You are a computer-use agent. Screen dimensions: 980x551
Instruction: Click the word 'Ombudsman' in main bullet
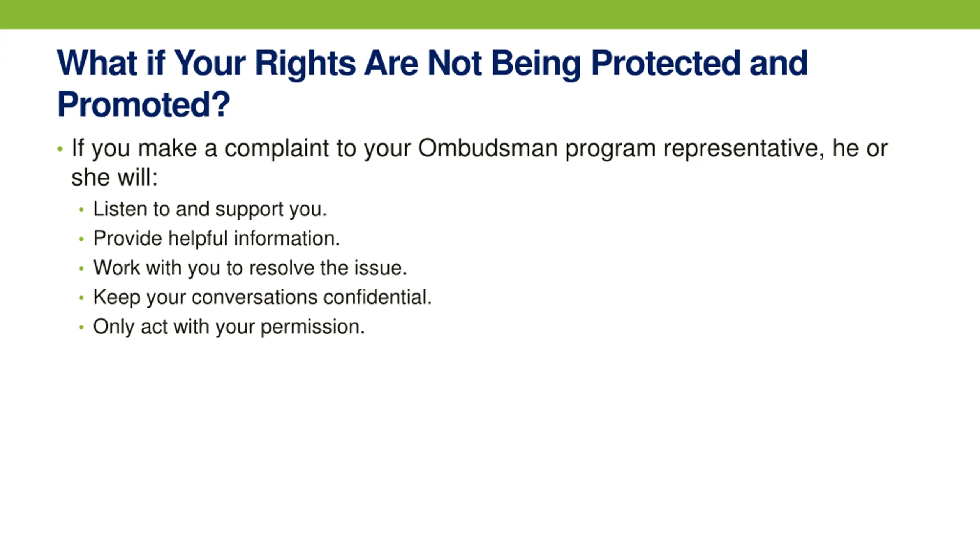tap(488, 148)
